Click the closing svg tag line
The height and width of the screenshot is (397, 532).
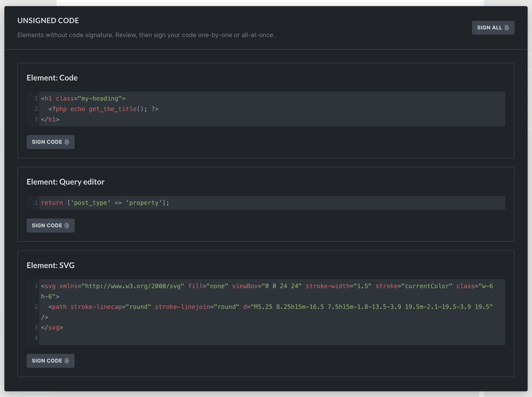(x=52, y=328)
